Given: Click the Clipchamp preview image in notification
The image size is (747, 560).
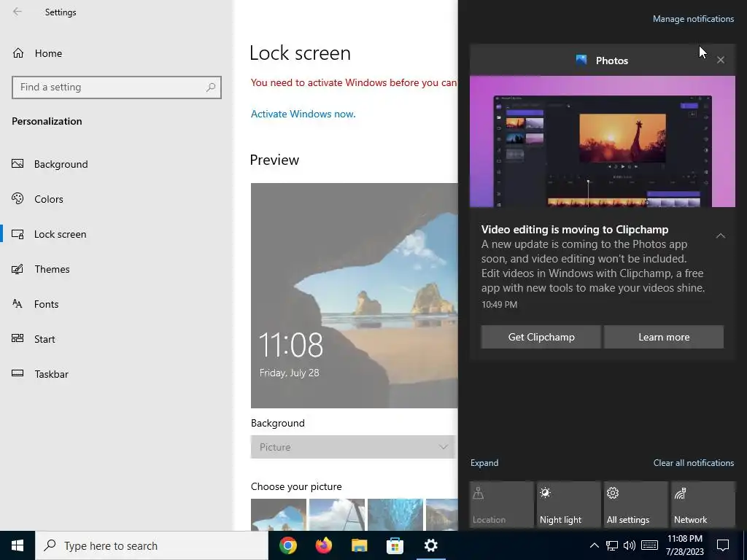Looking at the screenshot, I should tap(602, 141).
